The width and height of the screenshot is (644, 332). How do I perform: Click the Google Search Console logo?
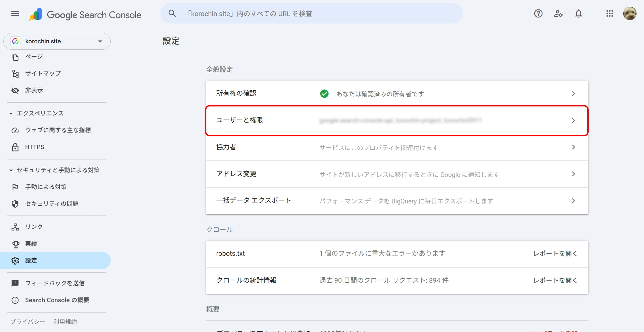point(85,15)
